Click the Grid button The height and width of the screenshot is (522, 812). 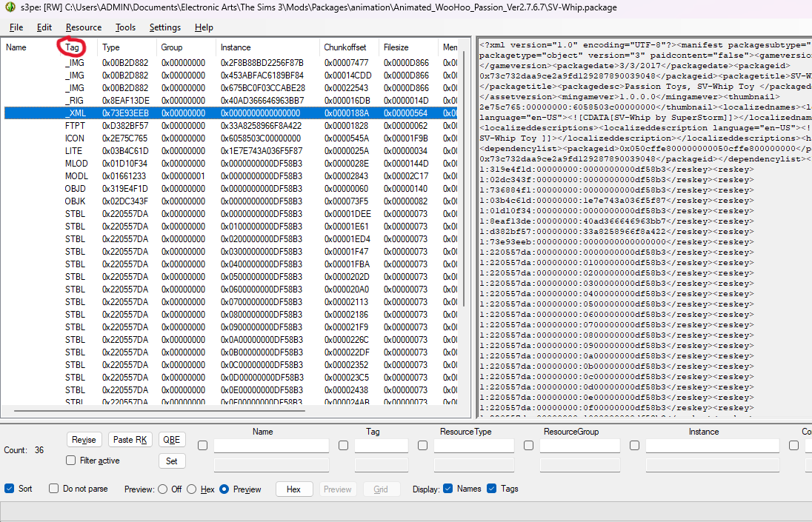381,489
